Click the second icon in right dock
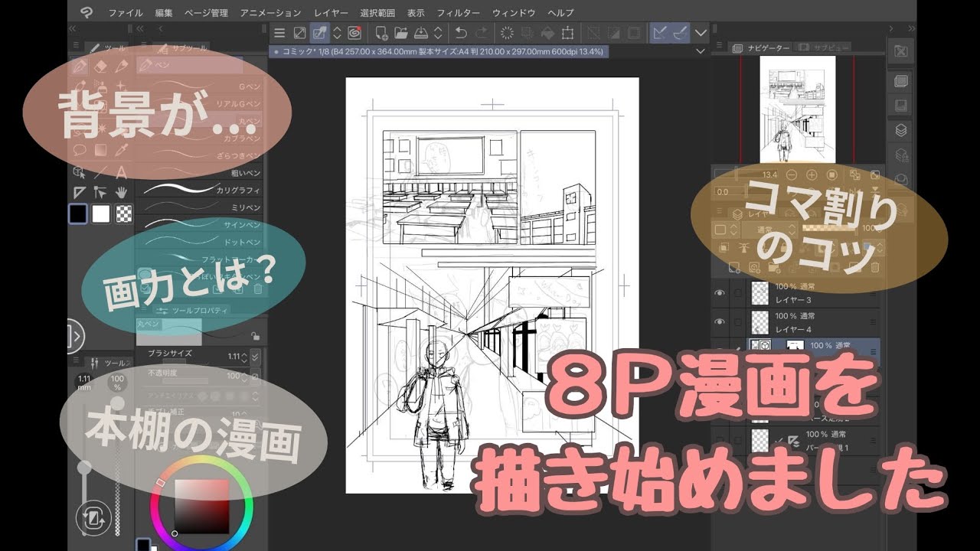980x551 pixels. (901, 81)
